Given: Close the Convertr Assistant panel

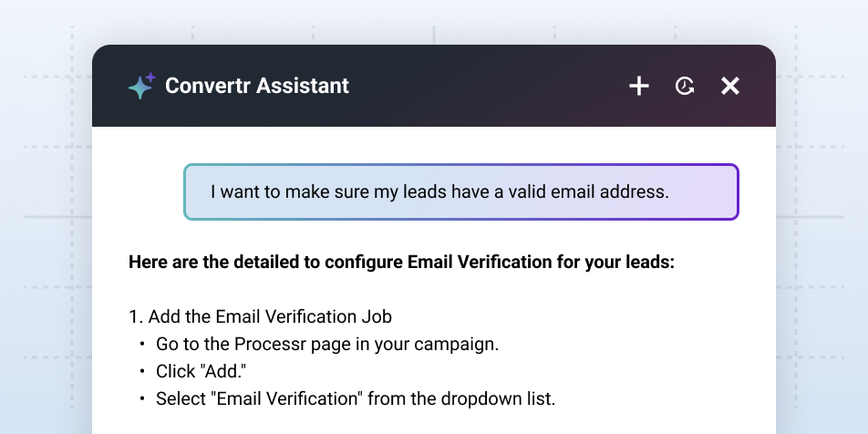Looking at the screenshot, I should point(730,86).
